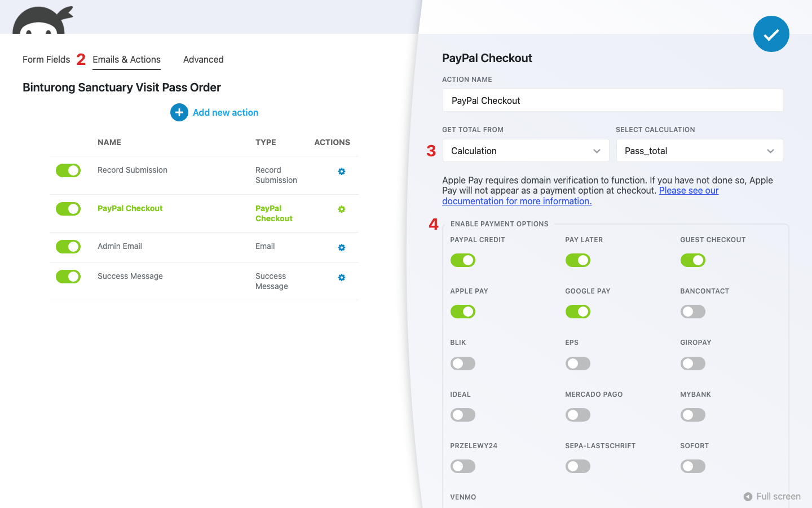Click the blue checkmark Done button

click(x=771, y=34)
